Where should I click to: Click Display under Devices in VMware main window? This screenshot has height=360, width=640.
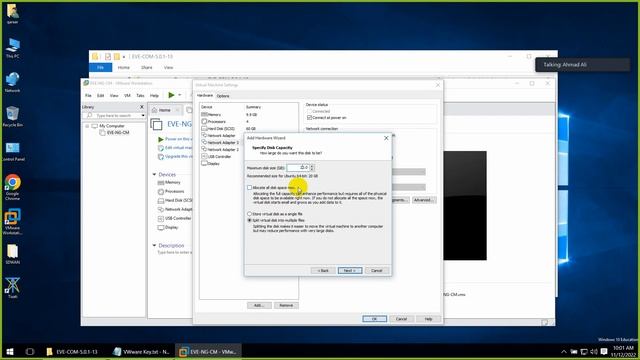[x=168, y=227]
